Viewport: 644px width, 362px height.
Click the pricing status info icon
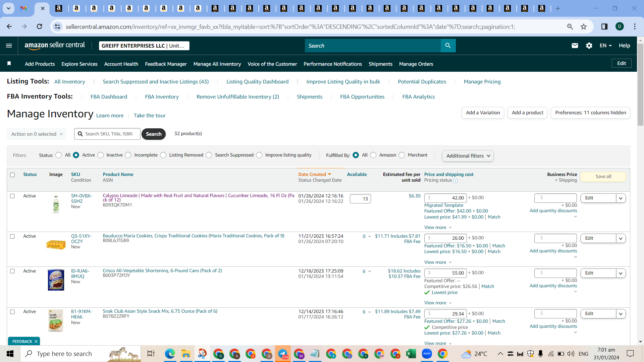pos(455,181)
